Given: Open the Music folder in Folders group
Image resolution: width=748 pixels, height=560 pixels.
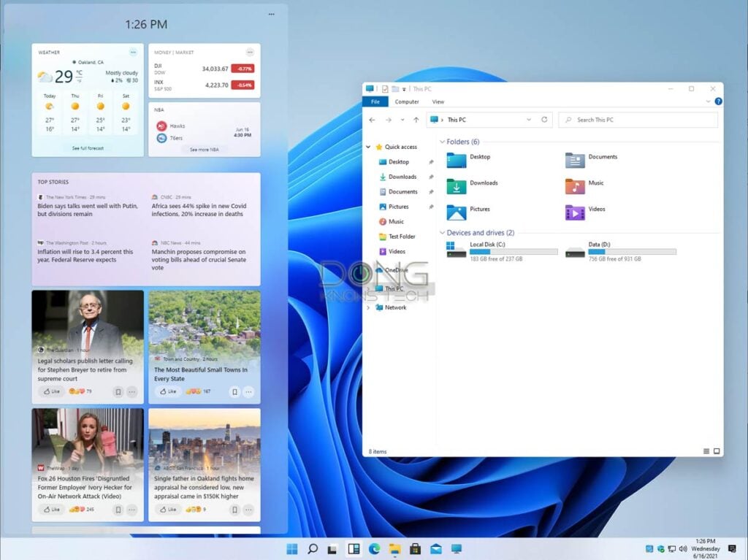Looking at the screenshot, I should (x=584, y=186).
